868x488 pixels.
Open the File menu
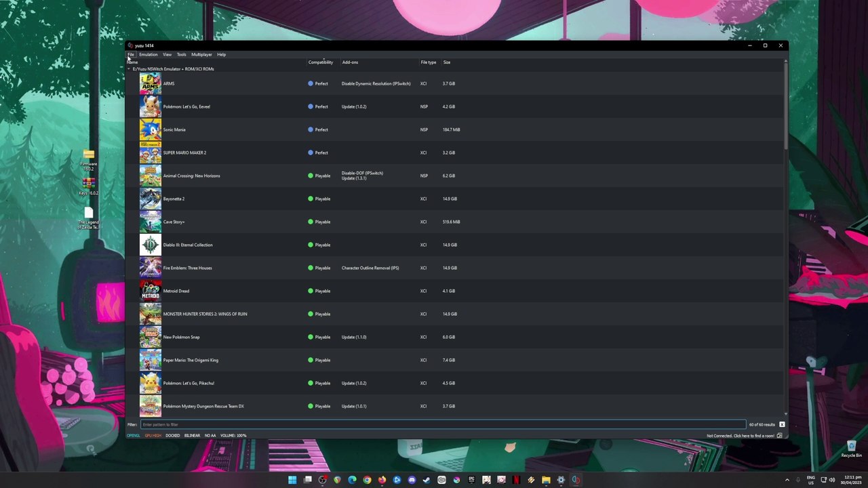tap(131, 54)
